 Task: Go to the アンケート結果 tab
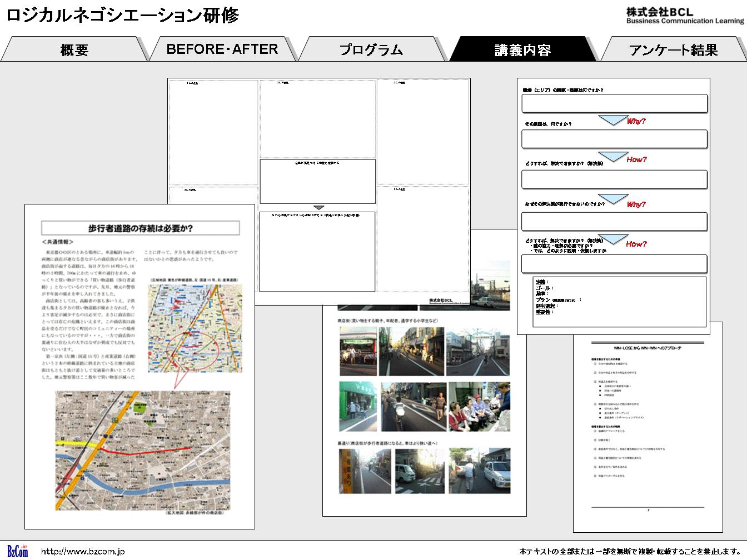(x=673, y=49)
